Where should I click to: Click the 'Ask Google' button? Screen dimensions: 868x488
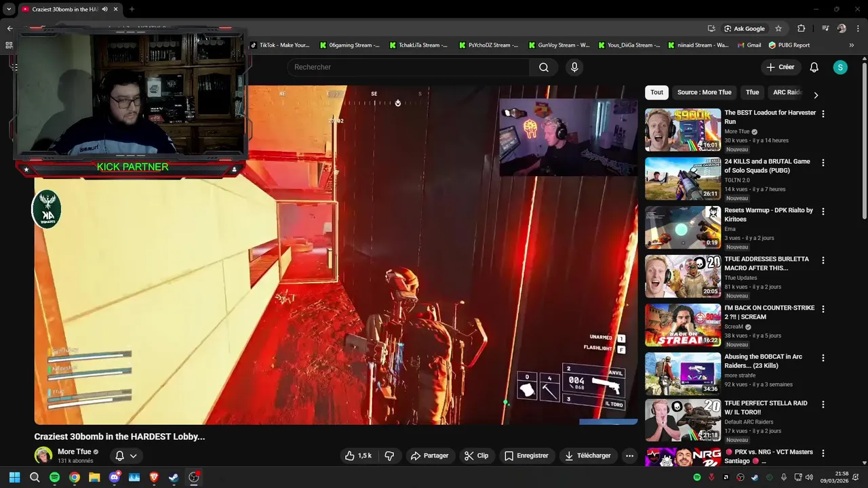[x=745, y=28]
